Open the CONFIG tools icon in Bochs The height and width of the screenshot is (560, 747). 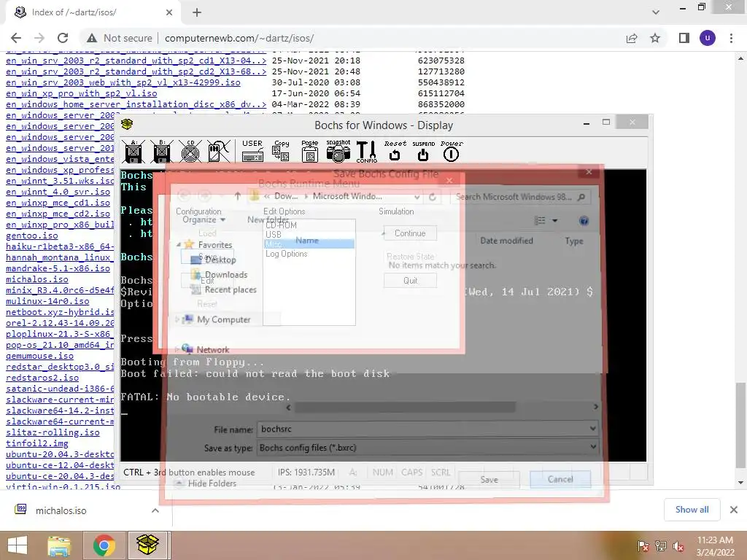click(366, 152)
